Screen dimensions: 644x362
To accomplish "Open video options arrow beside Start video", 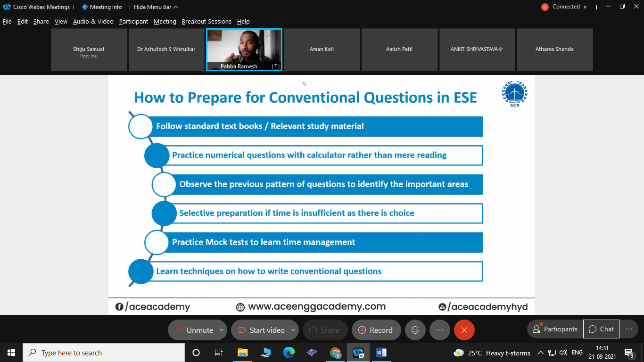I will pos(293,330).
